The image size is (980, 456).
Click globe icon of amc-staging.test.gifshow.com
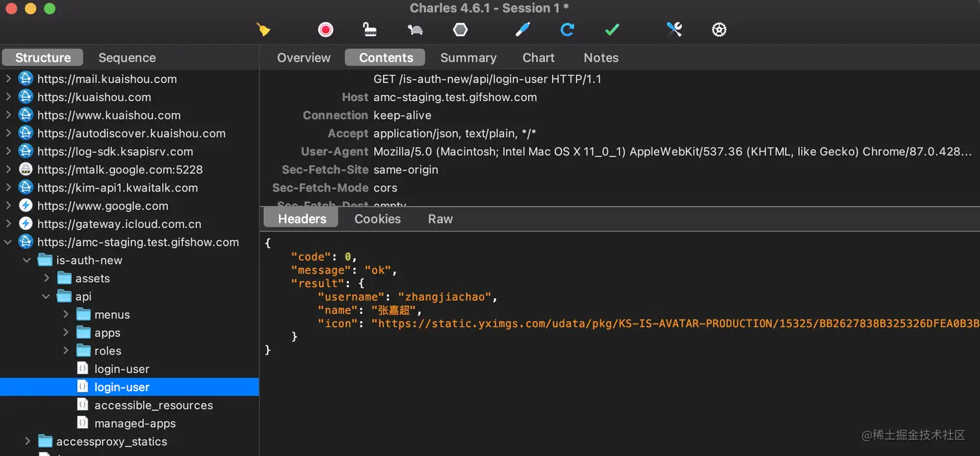click(x=25, y=242)
